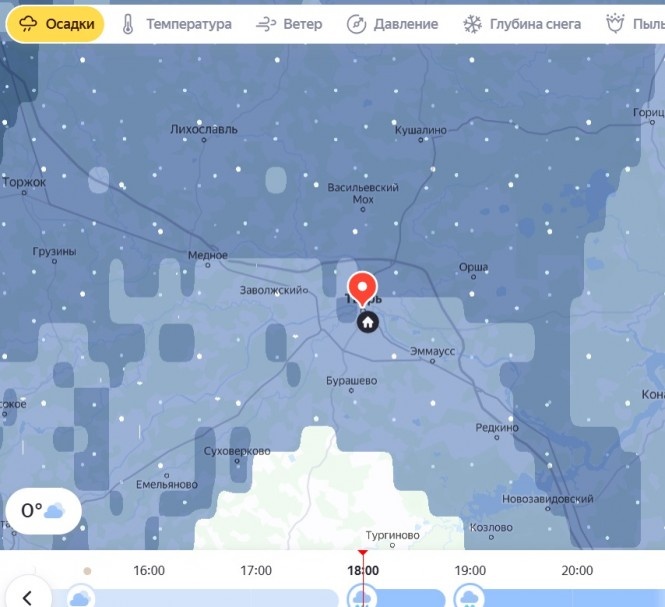The height and width of the screenshot is (607, 665).
Task: Select the Осадки precipitation layer tab
Action: point(55,24)
